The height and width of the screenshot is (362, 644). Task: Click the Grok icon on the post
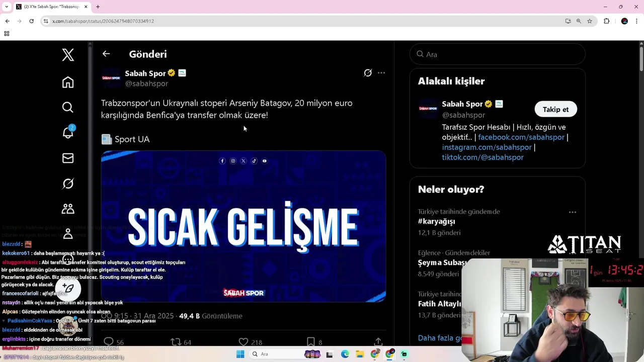click(368, 73)
